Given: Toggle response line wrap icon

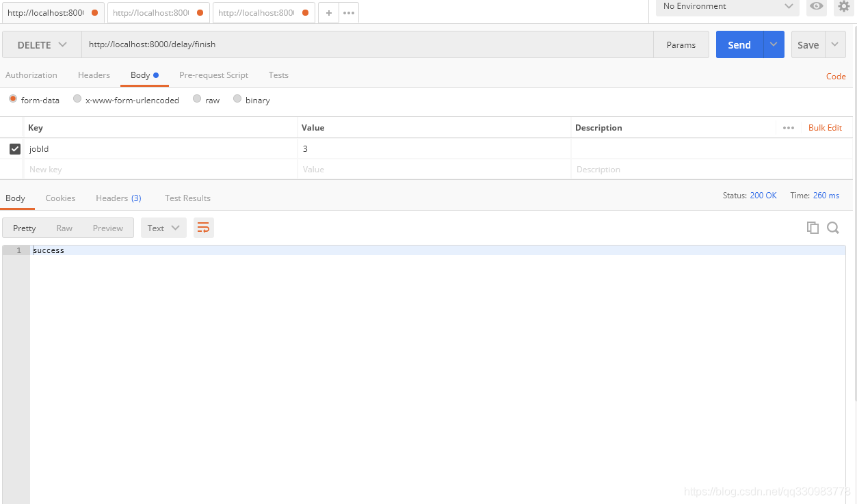Looking at the screenshot, I should [x=203, y=228].
